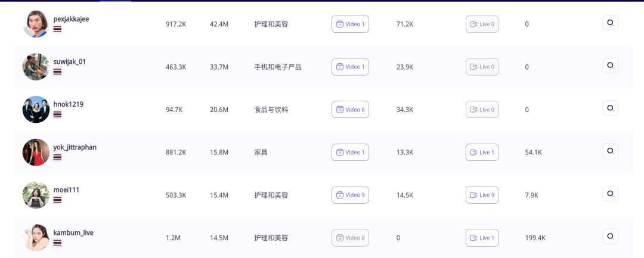Open search icon for pexjakkajee row
This screenshot has width=644, height=258.
click(x=611, y=23)
